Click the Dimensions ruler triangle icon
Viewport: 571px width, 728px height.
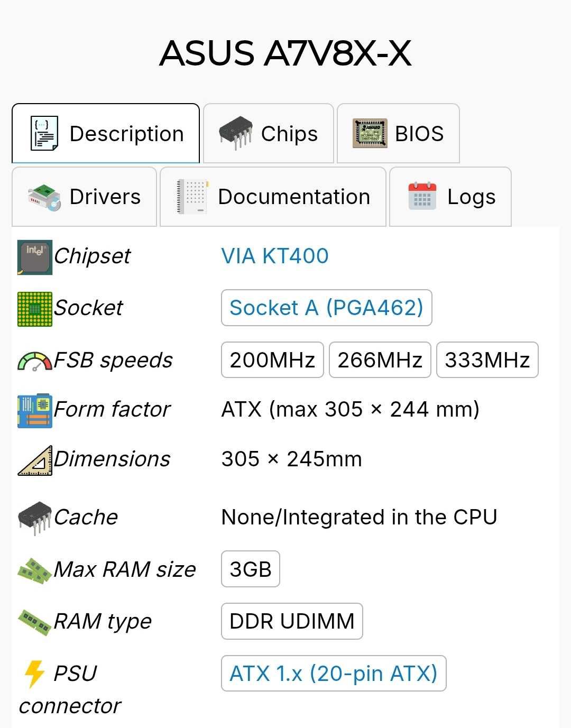pos(35,460)
